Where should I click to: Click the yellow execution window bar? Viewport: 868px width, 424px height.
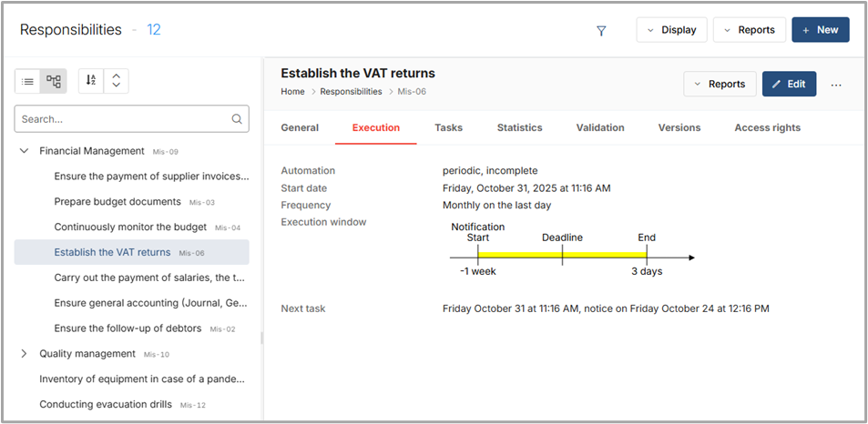(562, 256)
